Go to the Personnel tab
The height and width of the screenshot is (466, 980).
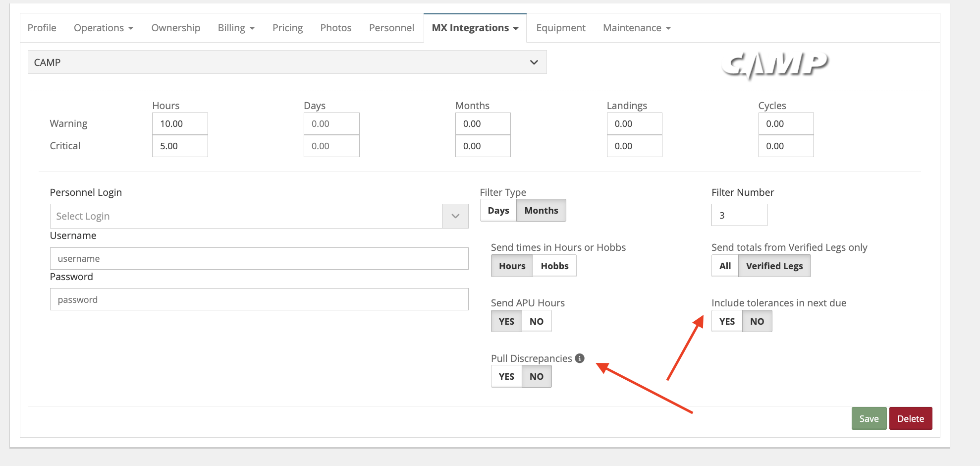coord(391,28)
